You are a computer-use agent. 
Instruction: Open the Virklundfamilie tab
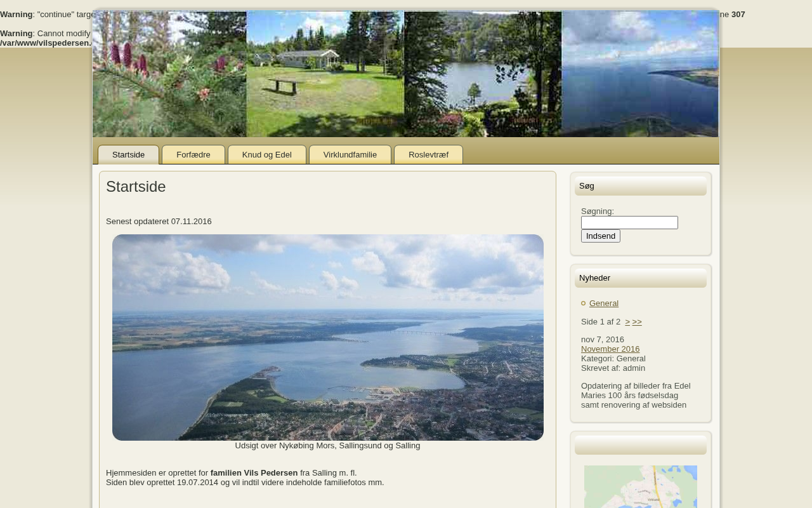click(x=350, y=155)
